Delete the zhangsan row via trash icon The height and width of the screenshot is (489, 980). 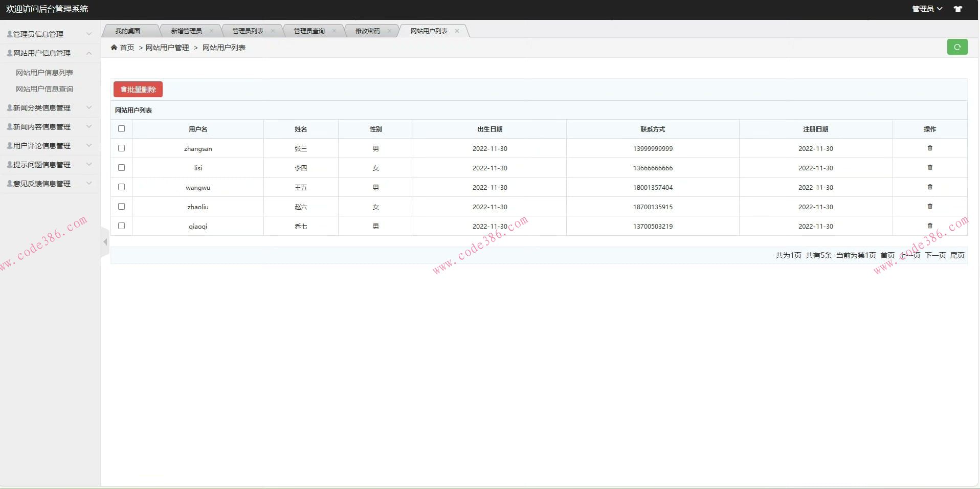930,148
